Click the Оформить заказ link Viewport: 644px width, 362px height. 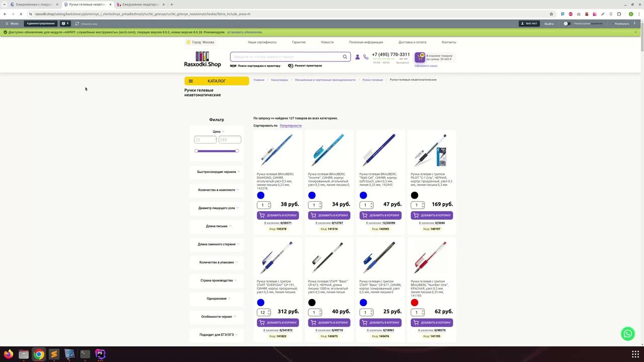tap(426, 66)
